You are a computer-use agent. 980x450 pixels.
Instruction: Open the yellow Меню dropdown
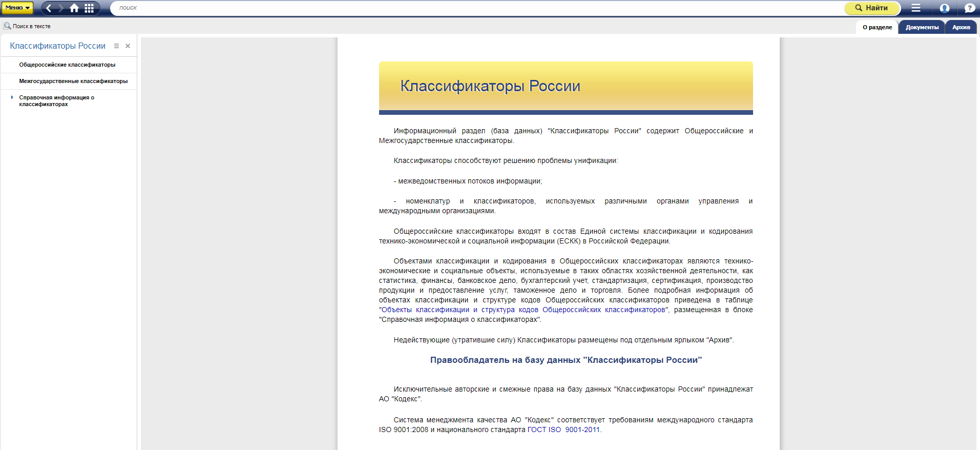pos(17,8)
